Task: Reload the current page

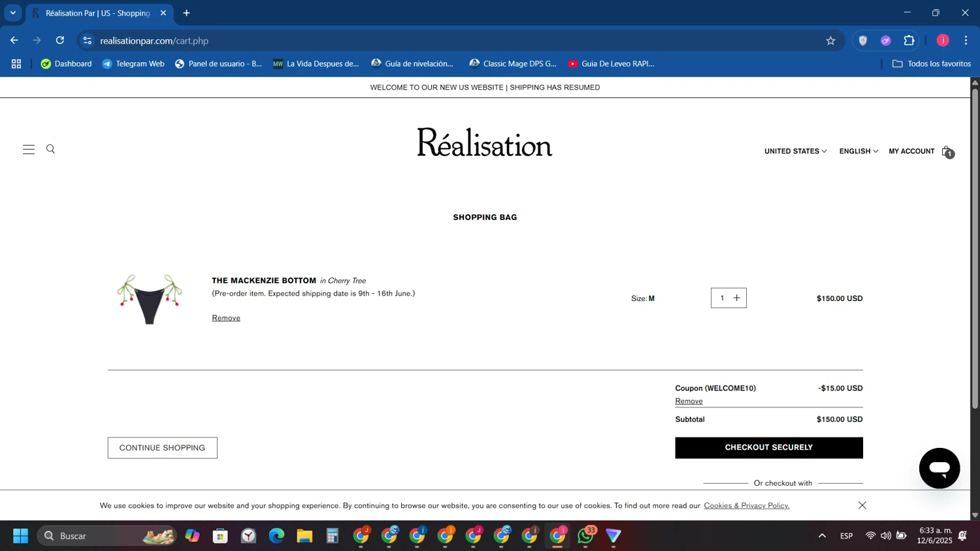Action: click(60, 40)
